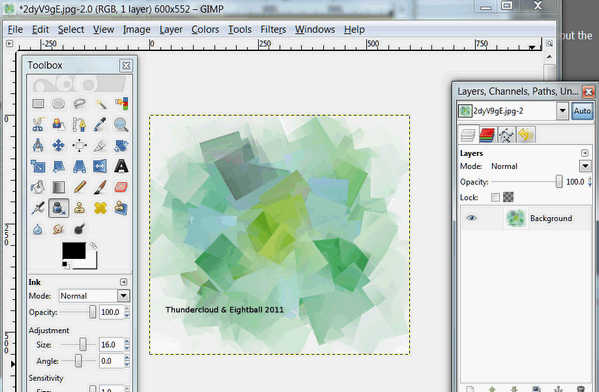Open Layers Mode dropdown arrow
The height and width of the screenshot is (392, 599).
tap(585, 166)
